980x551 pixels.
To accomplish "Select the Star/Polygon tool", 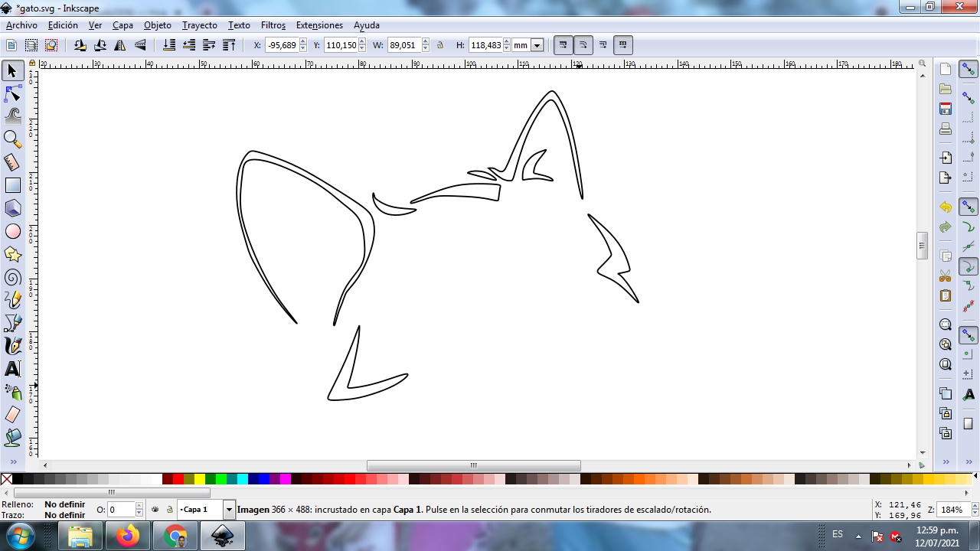I will coord(12,254).
